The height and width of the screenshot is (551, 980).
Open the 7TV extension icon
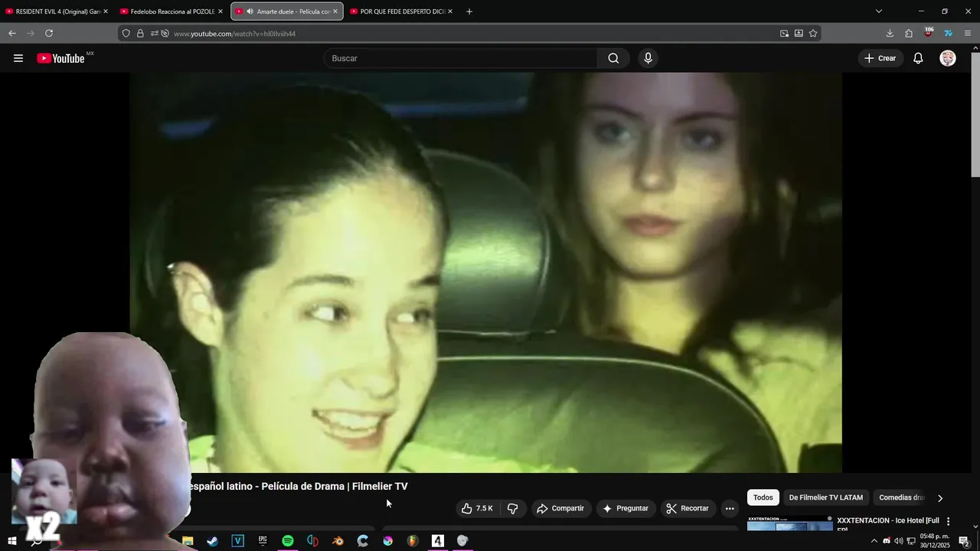click(948, 33)
